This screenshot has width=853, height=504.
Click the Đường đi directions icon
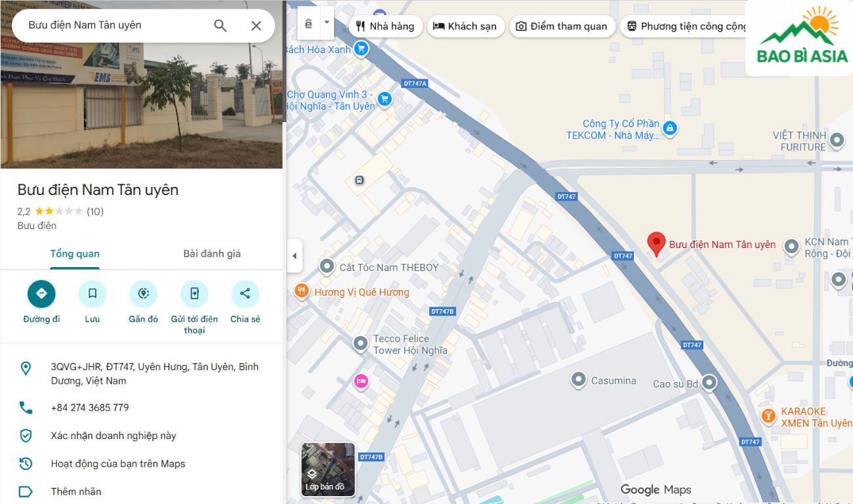pos(41,294)
